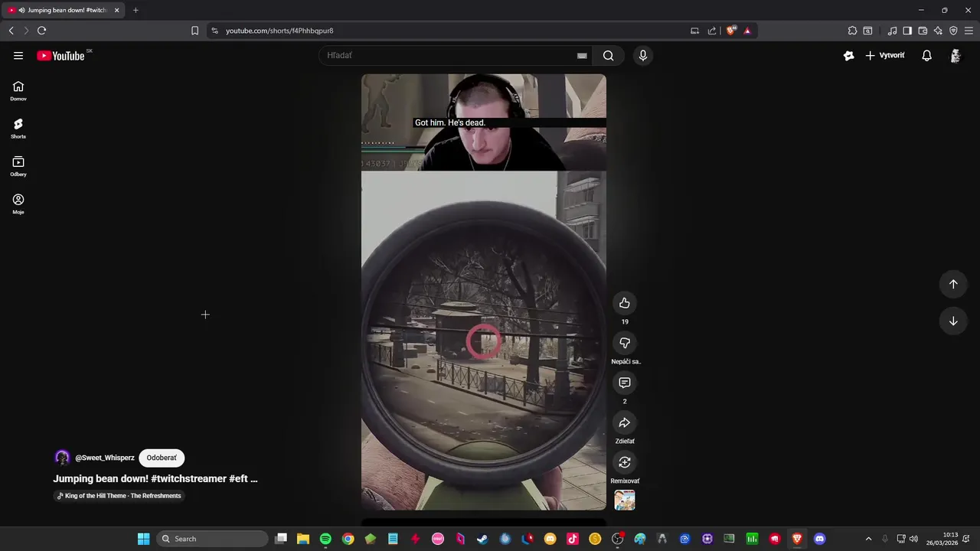Close the Jumping bean down! tab
Image resolution: width=980 pixels, height=551 pixels.
(x=117, y=10)
